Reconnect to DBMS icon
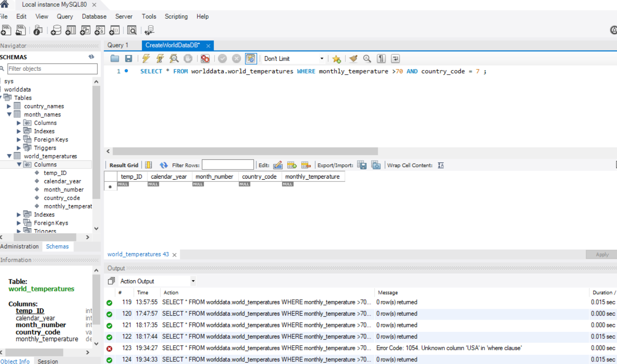617x364 pixels. click(149, 30)
